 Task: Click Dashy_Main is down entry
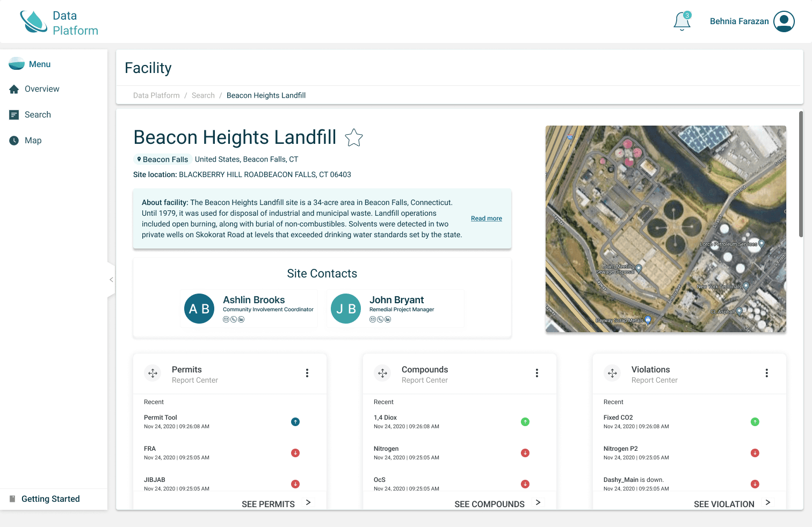pos(636,484)
